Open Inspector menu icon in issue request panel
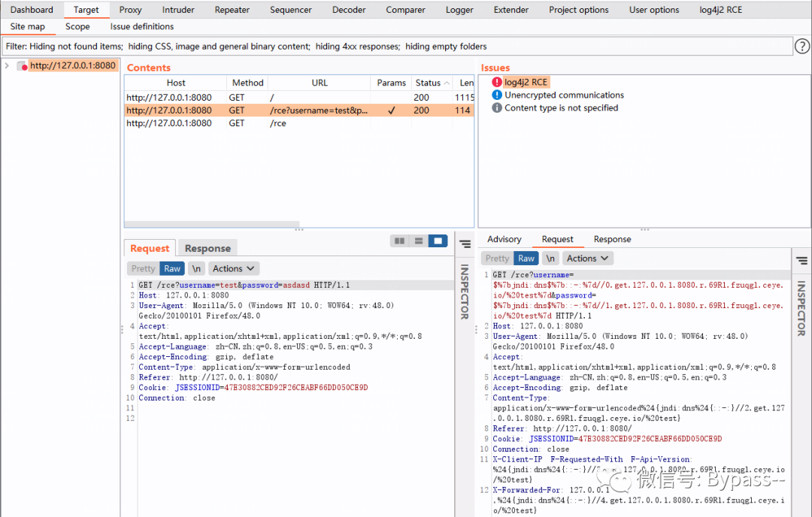This screenshot has width=812, height=517. pos(801,260)
